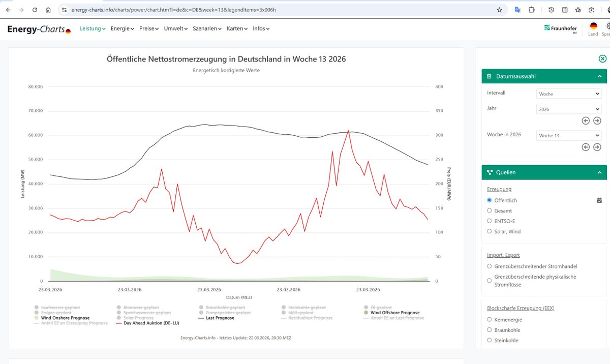Image resolution: width=610 pixels, height=364 pixels.
Task: Go back to the previous browser page
Action: pos(8,10)
